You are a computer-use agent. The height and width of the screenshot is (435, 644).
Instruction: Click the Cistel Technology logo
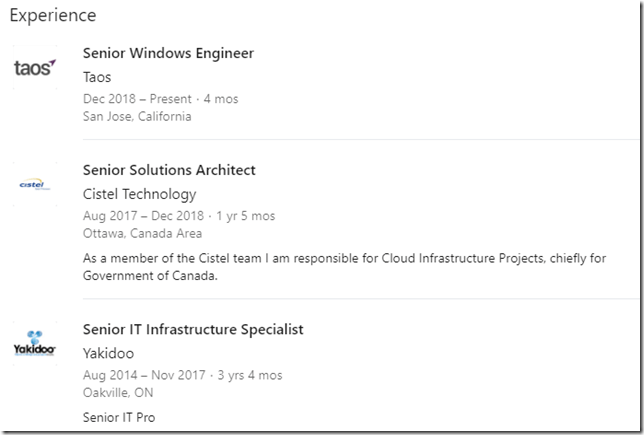[35, 184]
